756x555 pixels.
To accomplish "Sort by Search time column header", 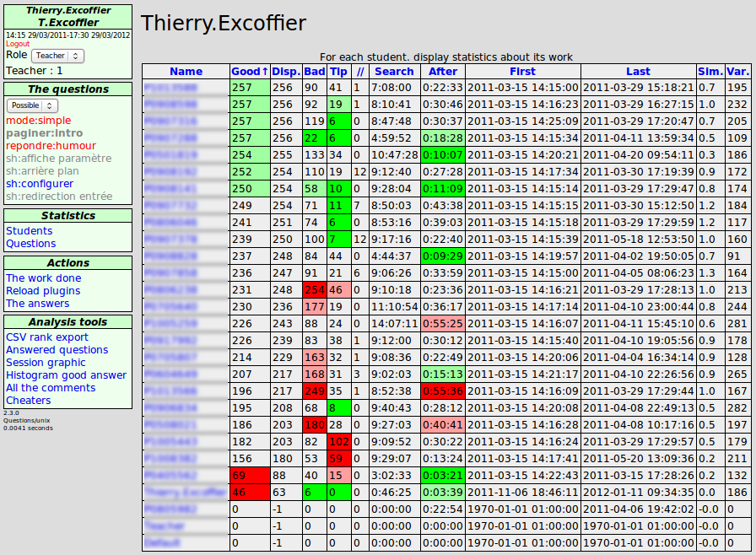I will click(394, 72).
